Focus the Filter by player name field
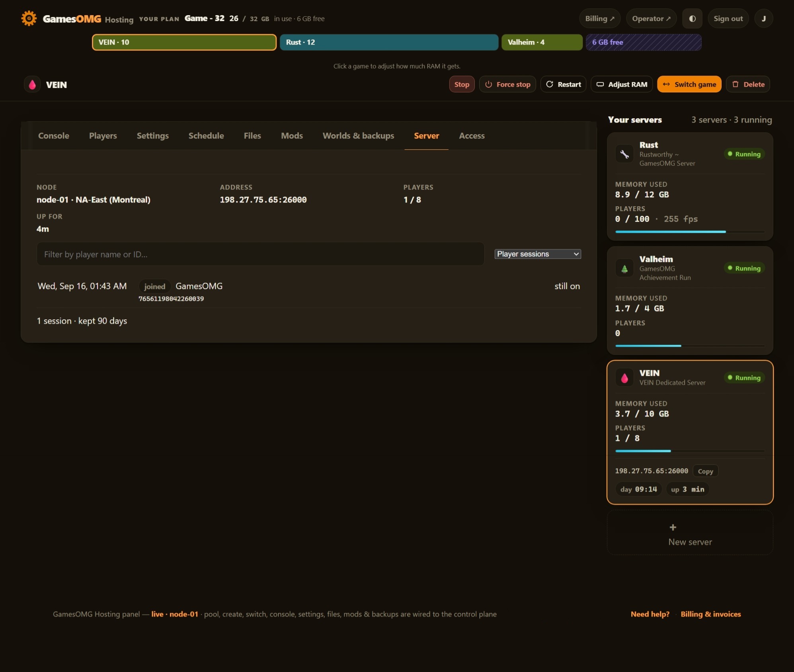794x672 pixels. click(x=261, y=254)
